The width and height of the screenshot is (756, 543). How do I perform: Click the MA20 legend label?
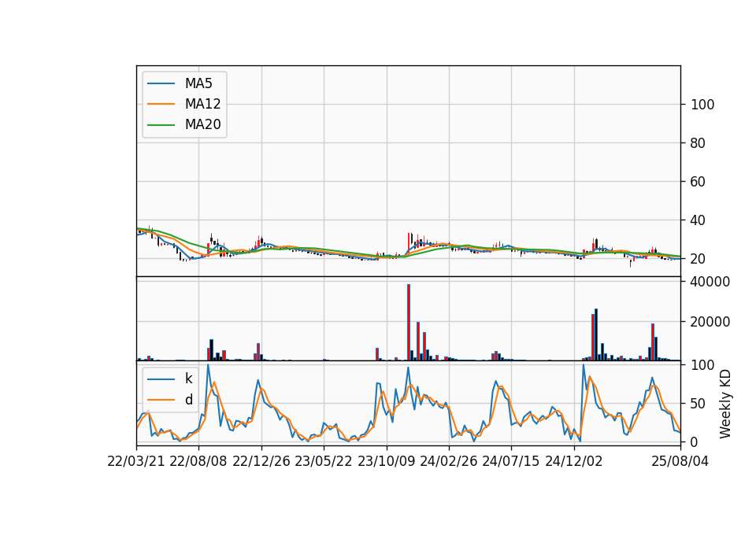tap(203, 124)
